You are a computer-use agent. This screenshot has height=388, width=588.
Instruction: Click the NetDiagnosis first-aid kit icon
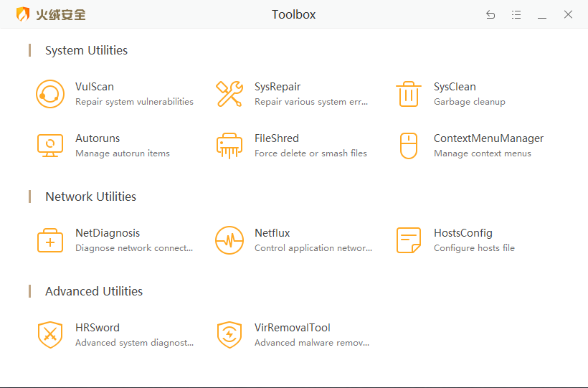pyautogui.click(x=50, y=240)
